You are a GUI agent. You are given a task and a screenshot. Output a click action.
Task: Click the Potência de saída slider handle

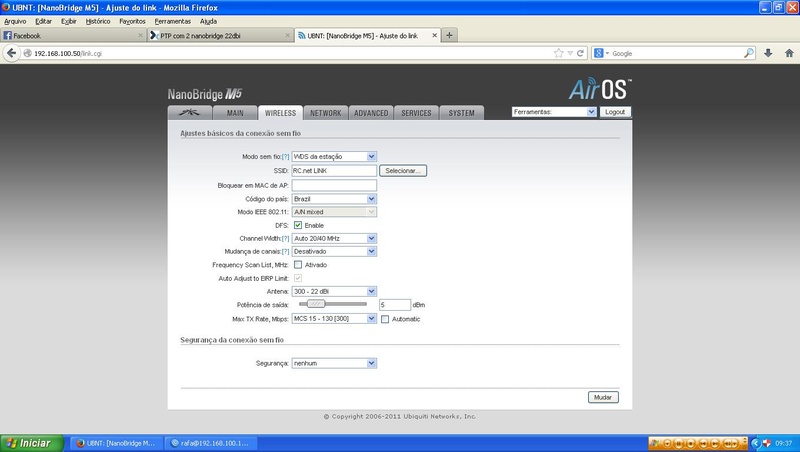(x=316, y=304)
